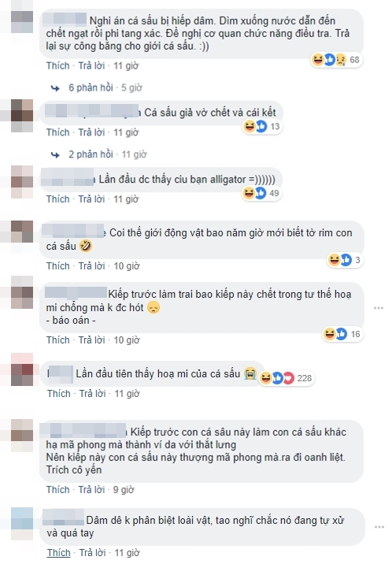
Task: Open options menu beside 'báo oán' comment
Action: (x=379, y=308)
